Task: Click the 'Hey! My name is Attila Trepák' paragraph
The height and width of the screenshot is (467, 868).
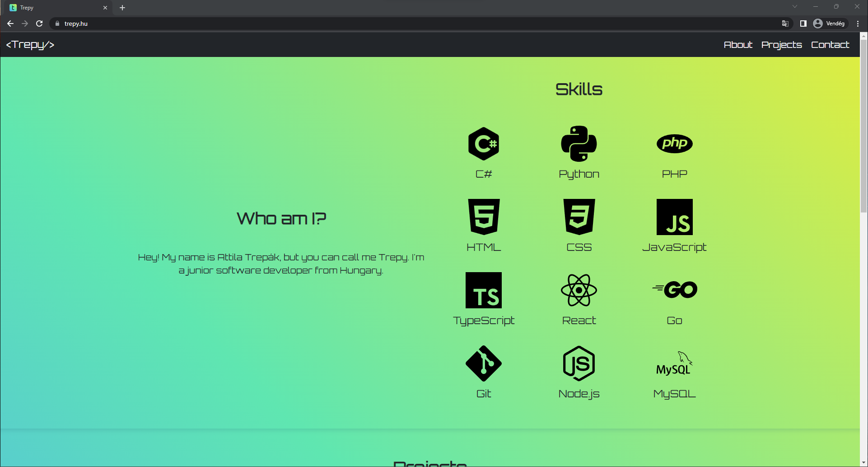Action: (x=281, y=264)
